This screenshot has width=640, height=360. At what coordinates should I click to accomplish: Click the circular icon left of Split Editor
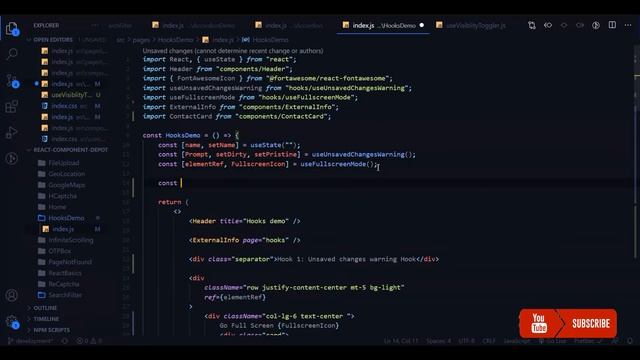[x=596, y=25]
